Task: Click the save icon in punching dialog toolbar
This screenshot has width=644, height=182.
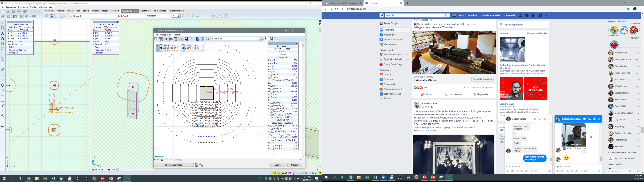Action: coord(186,39)
